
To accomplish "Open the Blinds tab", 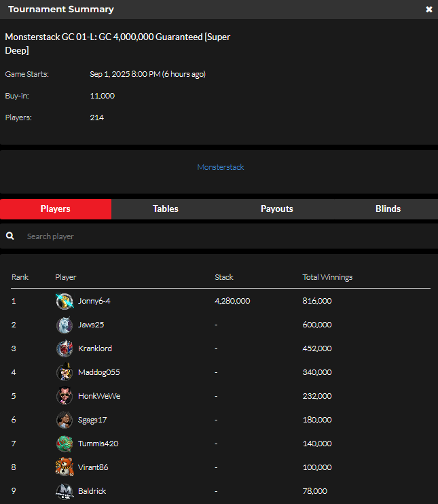I will 388,209.
